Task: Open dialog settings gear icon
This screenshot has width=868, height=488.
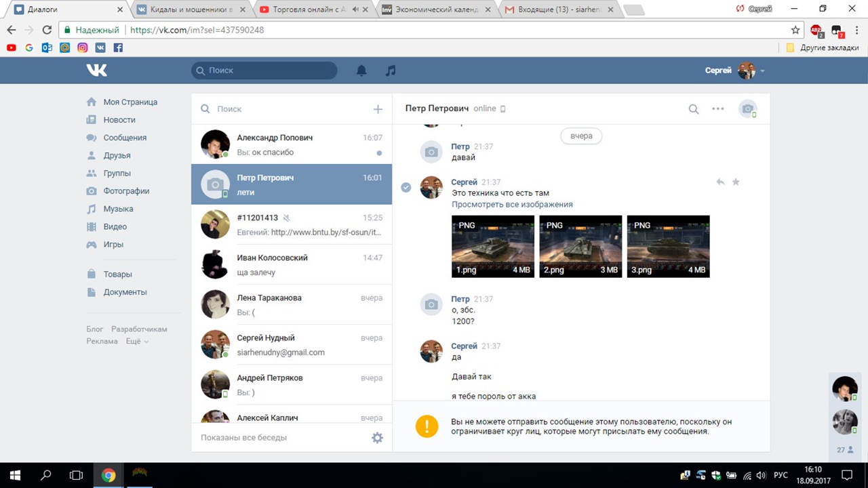Action: tap(377, 438)
